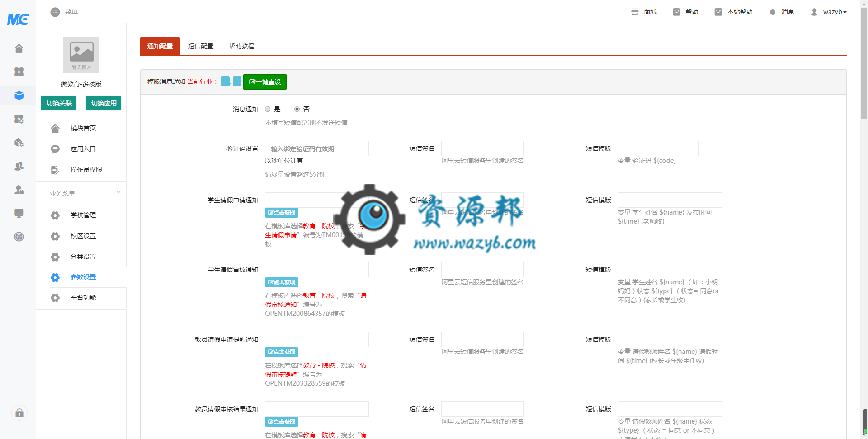Screen dimensions: 868x439
Task: Click the green 一键重设 button
Action: 265,82
